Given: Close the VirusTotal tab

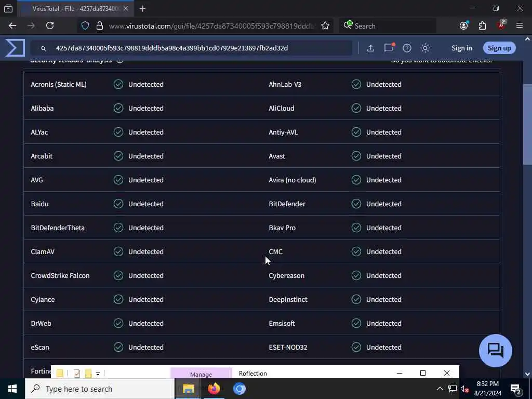Looking at the screenshot, I should 126,9.
